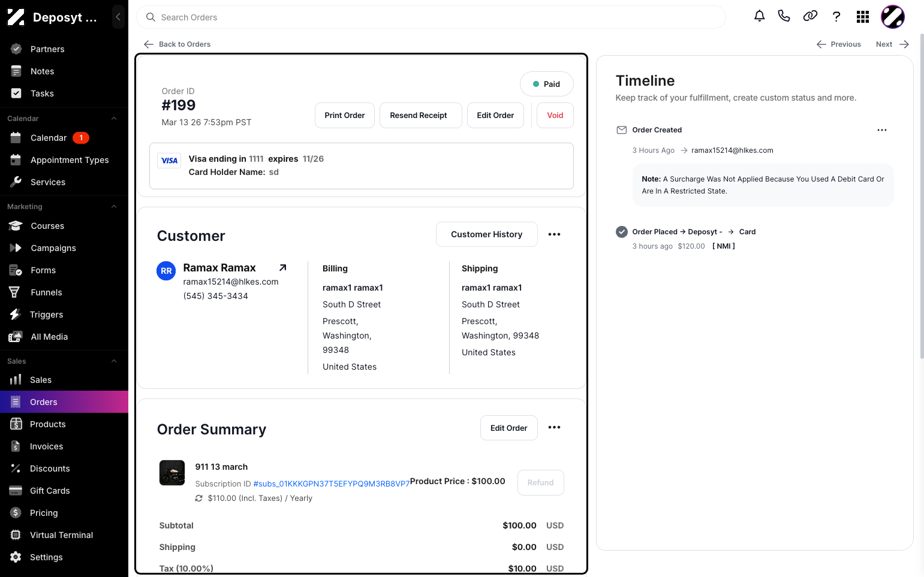Screen dimensions: 924x577
Task: Go to Next order
Action: pyautogui.click(x=893, y=44)
